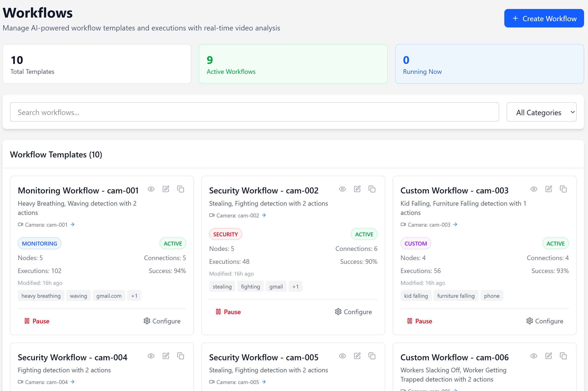Follow the Camera: cam-003 arrow link
The width and height of the screenshot is (588, 391).
point(455,224)
